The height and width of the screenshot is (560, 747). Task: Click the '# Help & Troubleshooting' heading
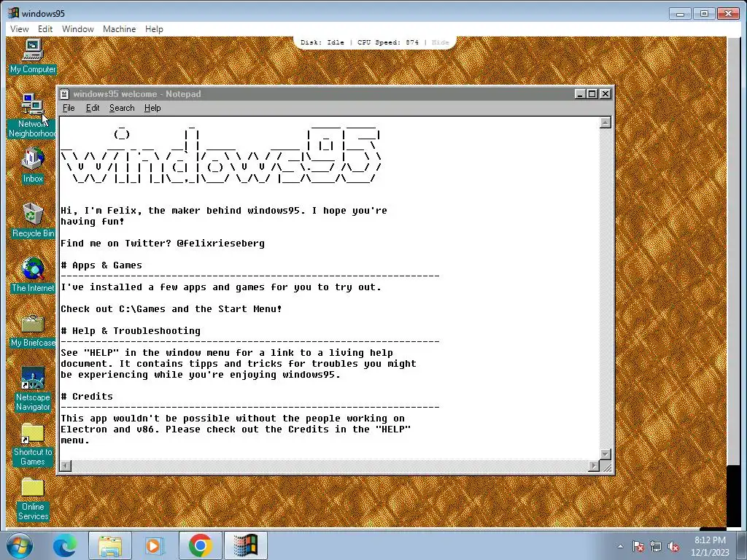coord(131,331)
